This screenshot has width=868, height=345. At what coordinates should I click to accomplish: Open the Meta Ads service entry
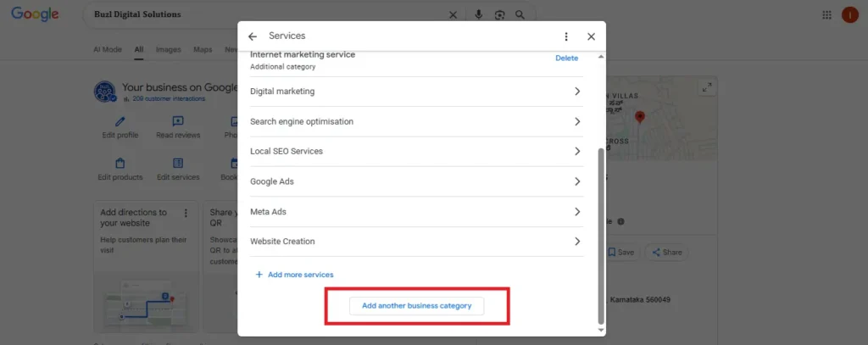coord(416,212)
